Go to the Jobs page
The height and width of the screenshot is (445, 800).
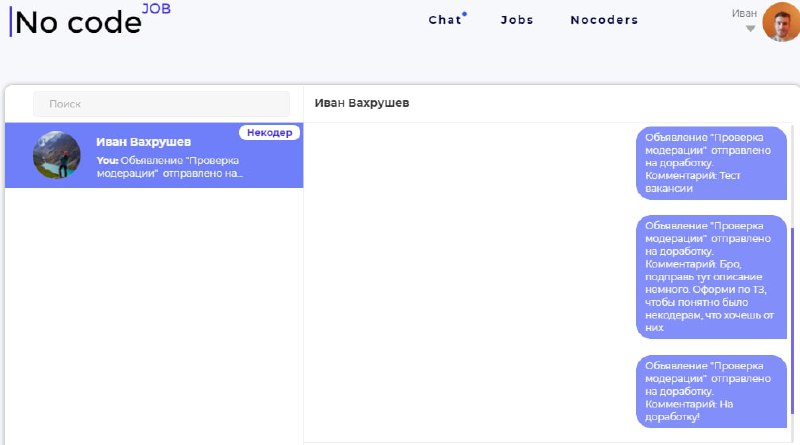click(x=517, y=20)
